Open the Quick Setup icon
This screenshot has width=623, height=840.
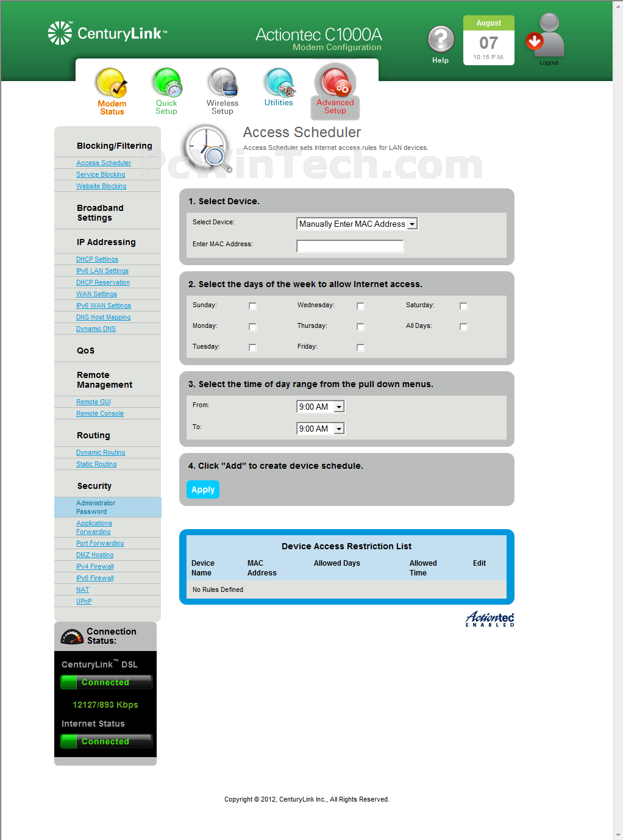pos(166,91)
